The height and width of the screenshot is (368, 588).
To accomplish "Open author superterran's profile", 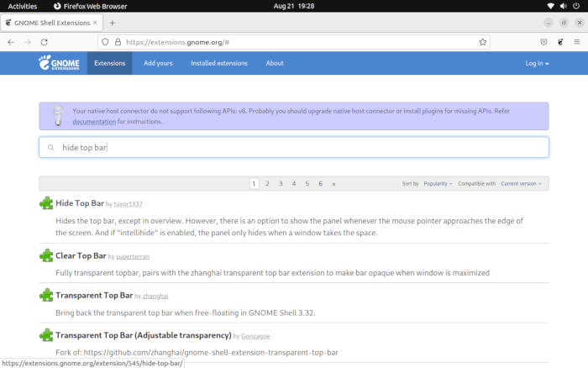I will (133, 256).
